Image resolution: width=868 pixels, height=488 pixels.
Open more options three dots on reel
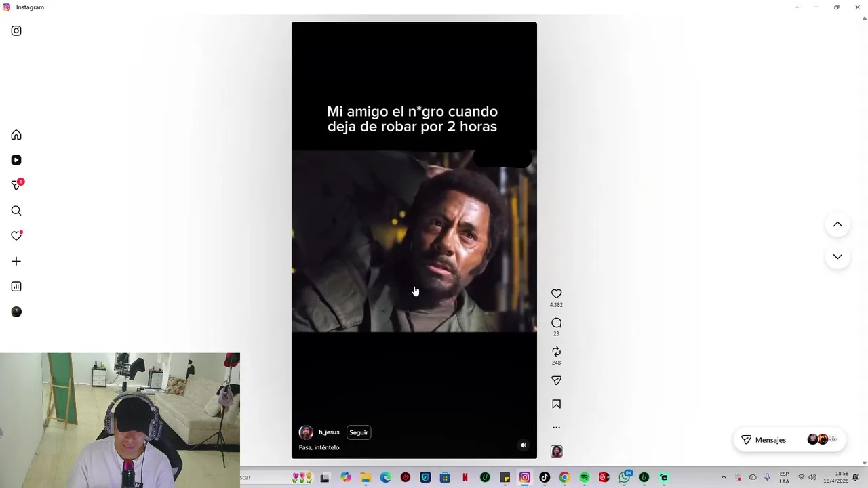click(556, 428)
